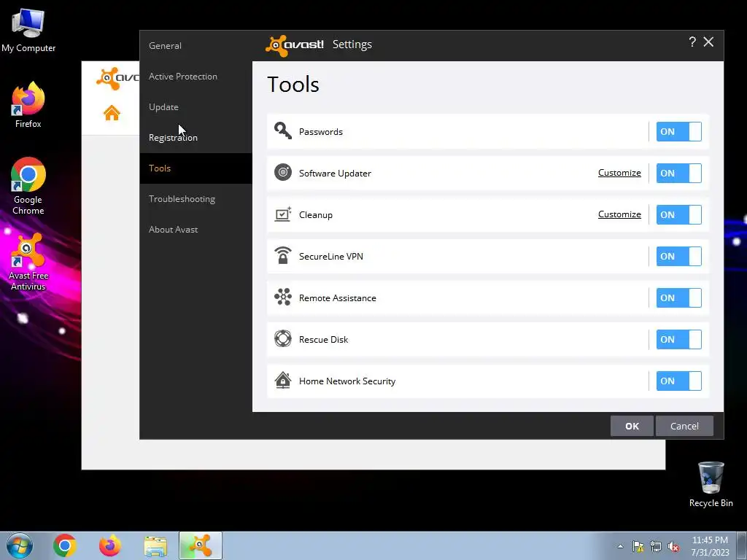
Task: Launch Firefox from the taskbar
Action: pos(109,545)
